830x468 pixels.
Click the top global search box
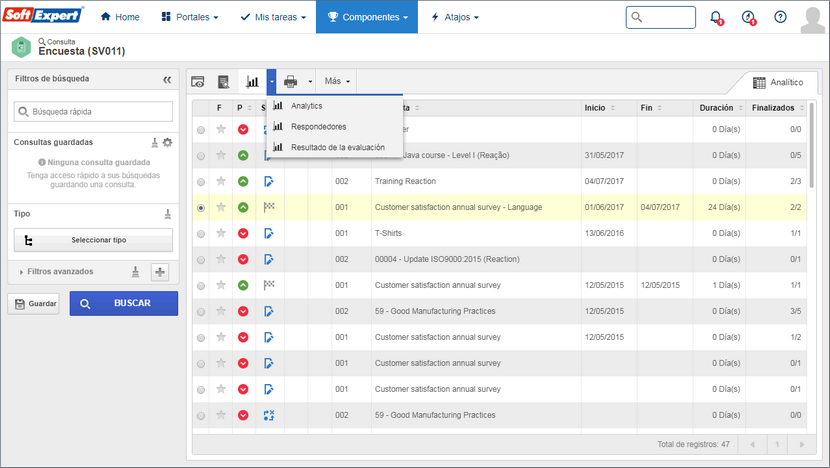661,17
